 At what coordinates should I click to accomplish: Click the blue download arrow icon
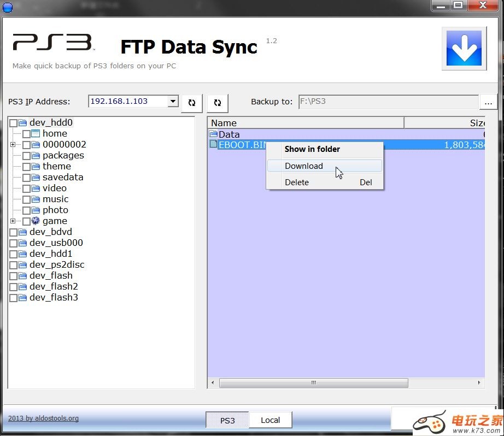point(464,48)
